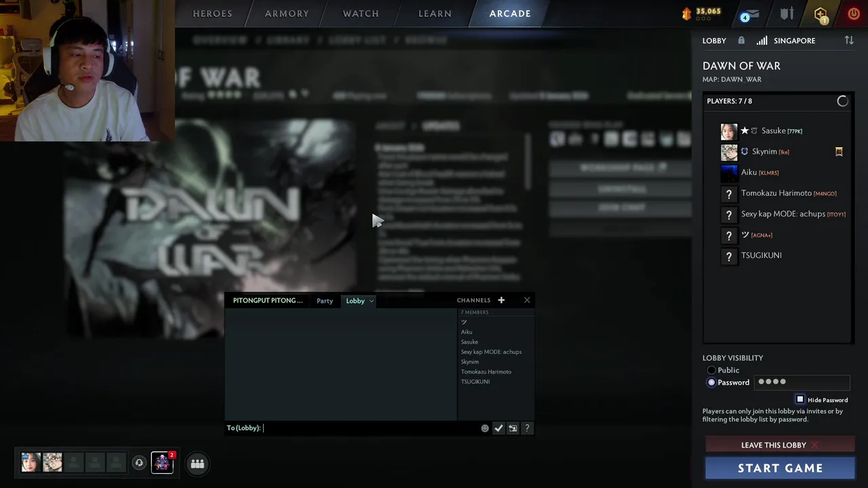The image size is (868, 488).
Task: Click the lobby lock icon
Action: (741, 41)
